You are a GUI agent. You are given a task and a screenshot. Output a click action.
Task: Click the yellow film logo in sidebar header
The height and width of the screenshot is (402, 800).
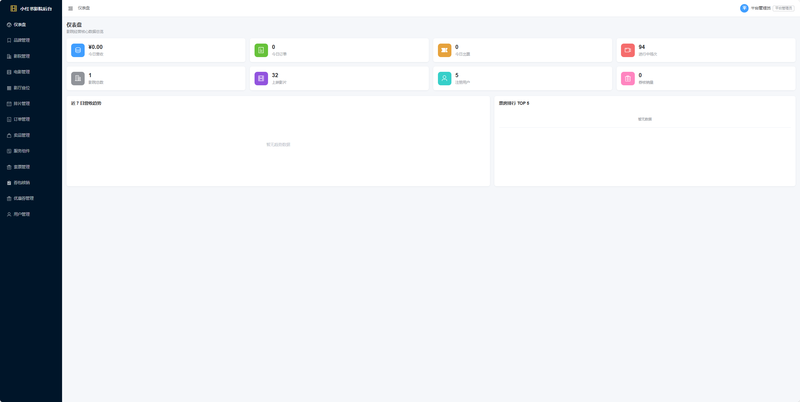(x=14, y=8)
